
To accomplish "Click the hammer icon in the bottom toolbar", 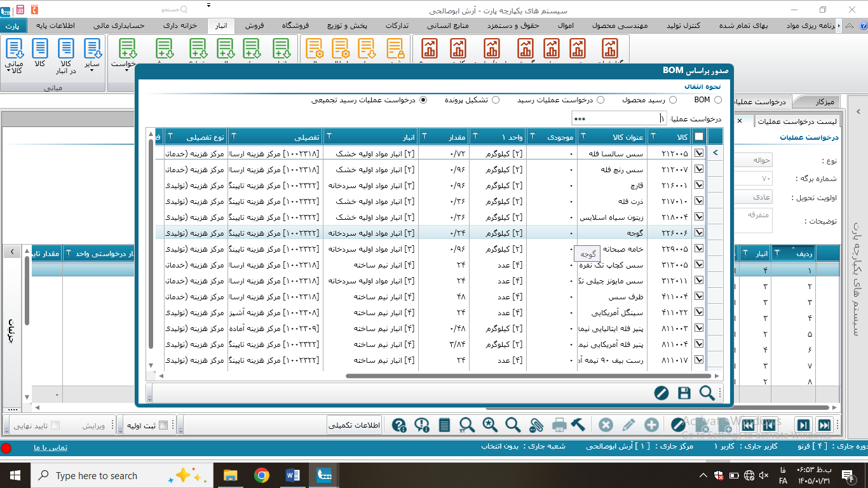I will [578, 425].
